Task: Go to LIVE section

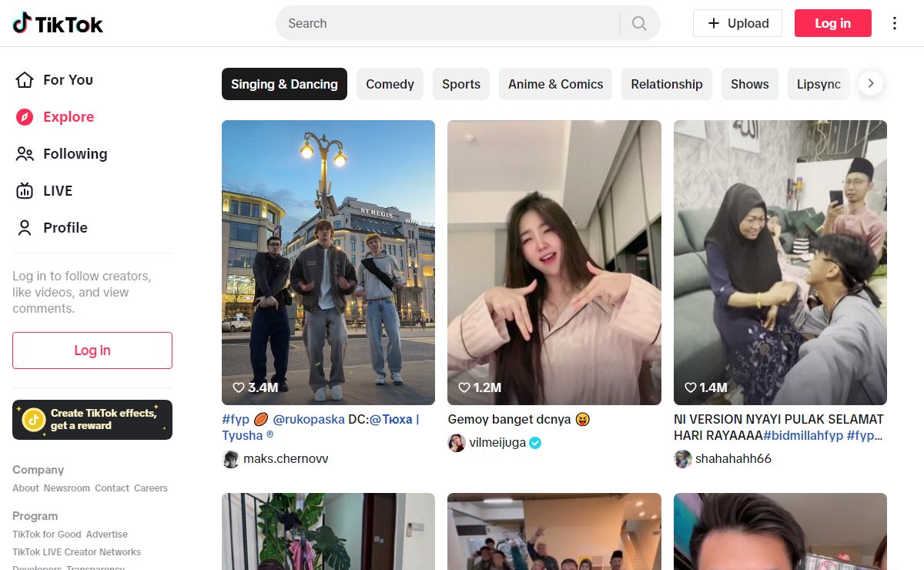Action: tap(58, 191)
